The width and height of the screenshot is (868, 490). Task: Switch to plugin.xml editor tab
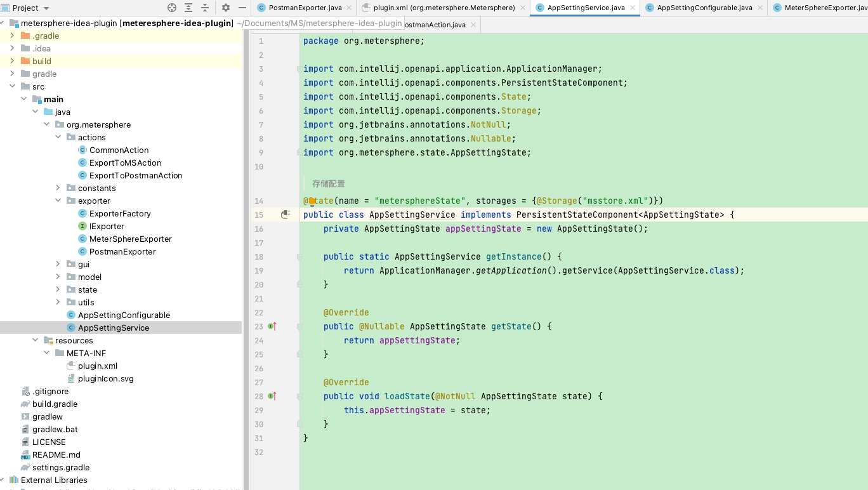click(x=444, y=8)
